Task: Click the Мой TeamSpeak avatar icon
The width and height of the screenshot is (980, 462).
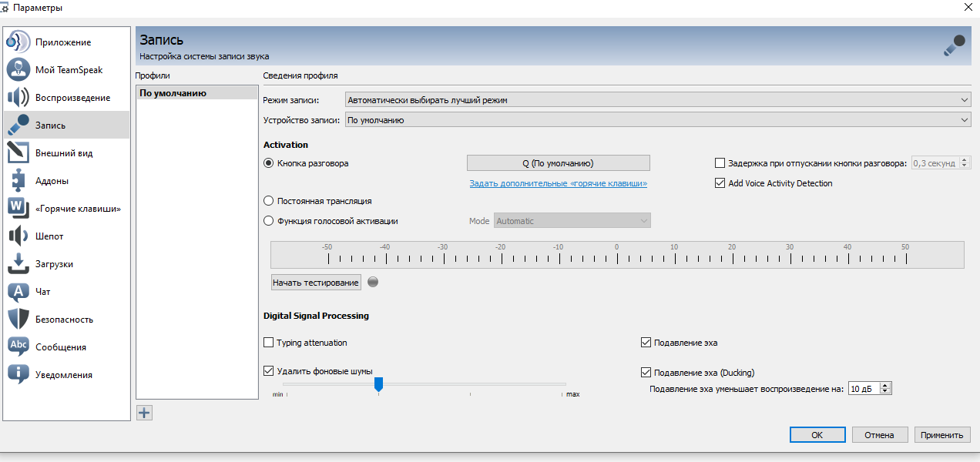Action: (x=18, y=70)
